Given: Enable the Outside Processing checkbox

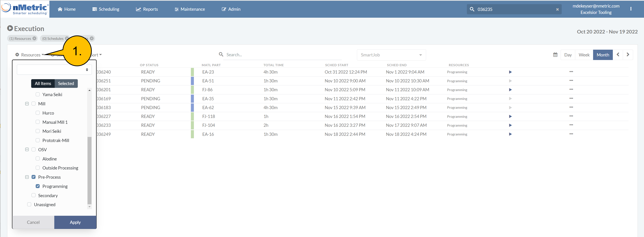Looking at the screenshot, I should pyautogui.click(x=38, y=168).
